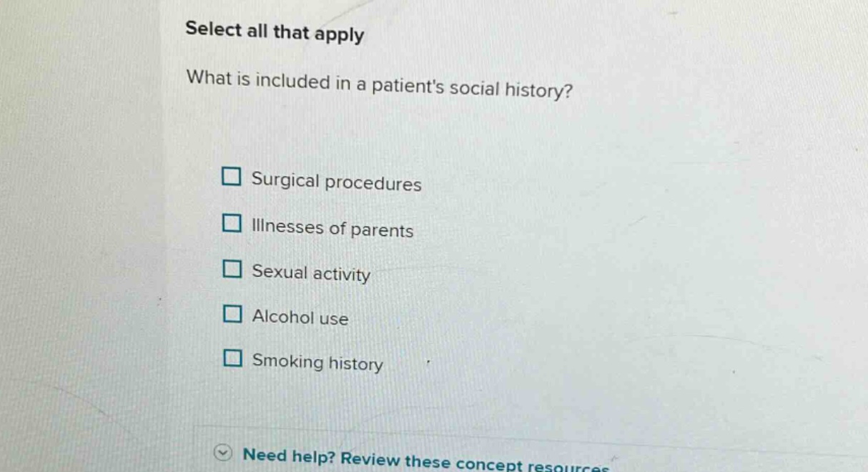Check the Illnesses of parents checkbox
Image resolution: width=868 pixels, height=472 pixels.
pyautogui.click(x=230, y=224)
